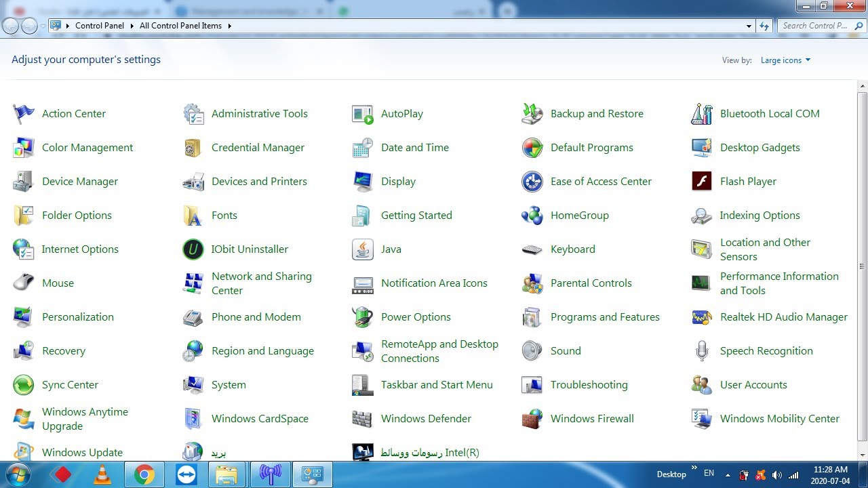Expand the arrow after All Control Panel Items
This screenshot has height=488, width=868.
point(229,26)
